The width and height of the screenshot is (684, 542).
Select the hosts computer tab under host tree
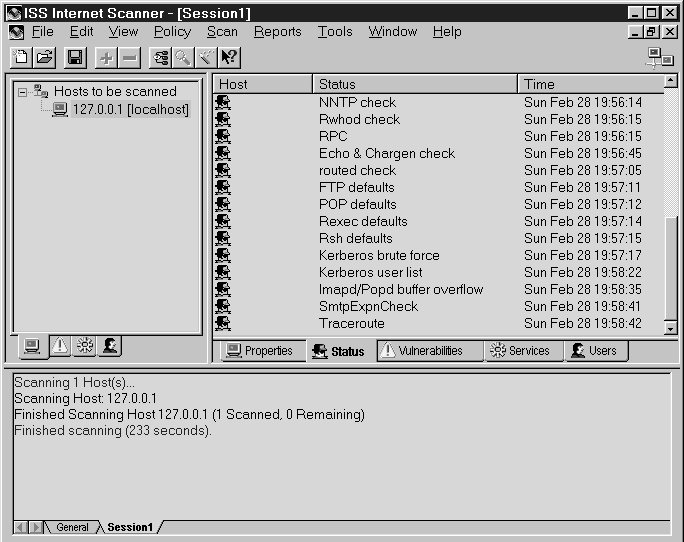pos(33,346)
